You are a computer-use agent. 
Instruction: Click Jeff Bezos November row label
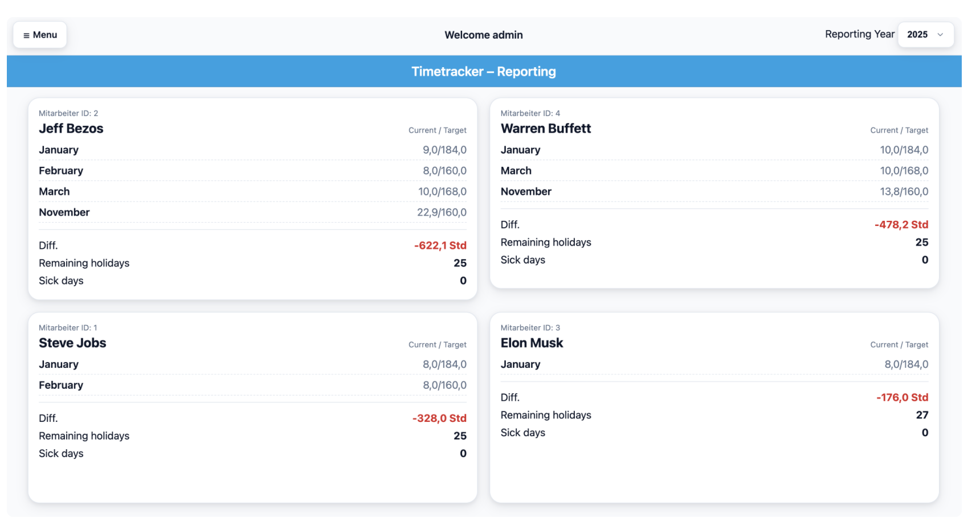click(x=64, y=212)
